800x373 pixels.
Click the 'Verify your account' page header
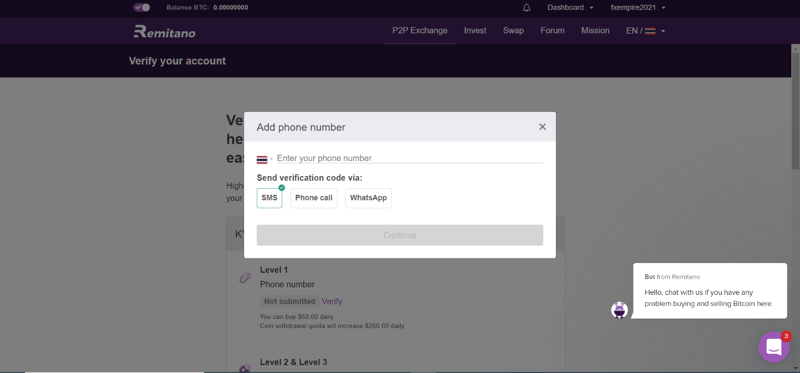177,61
